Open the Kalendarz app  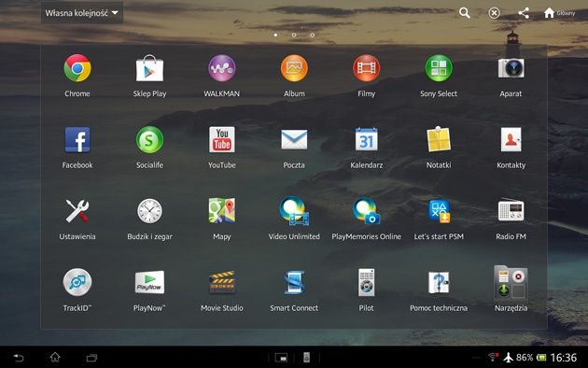367,139
